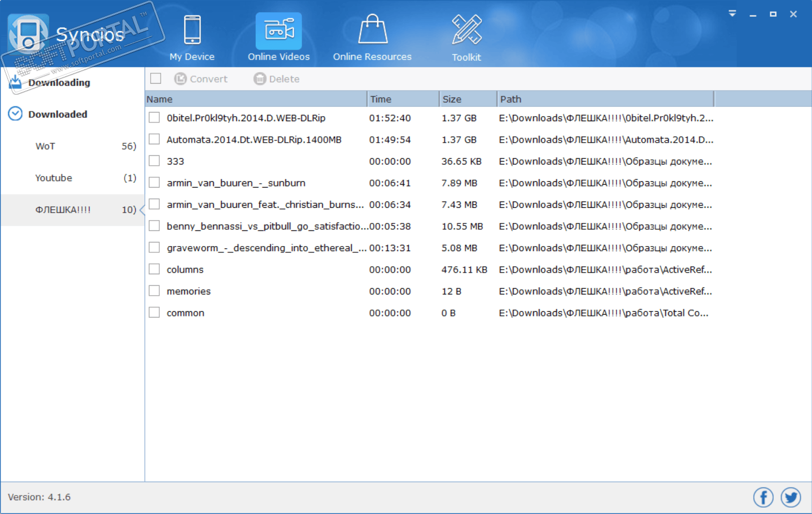
Task: Click the 476.11 KB size cell
Action: pyautogui.click(x=465, y=270)
